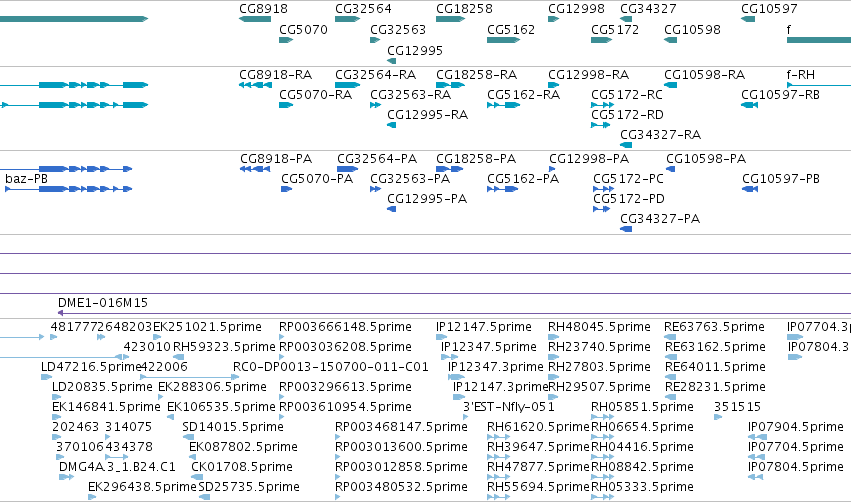Click the DMG4A.3_1.B24.C1 EST label
Viewport: 851px width, 502px height.
pos(117,467)
